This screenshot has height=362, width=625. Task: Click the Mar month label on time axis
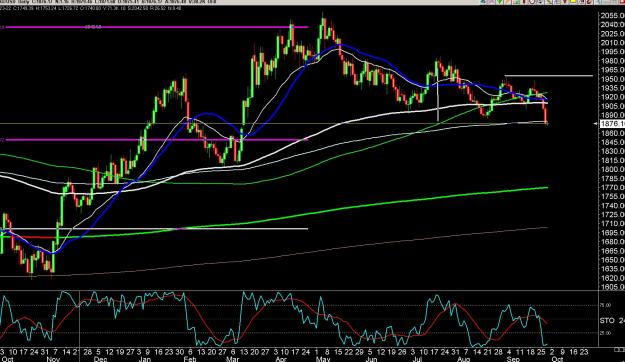(x=232, y=359)
